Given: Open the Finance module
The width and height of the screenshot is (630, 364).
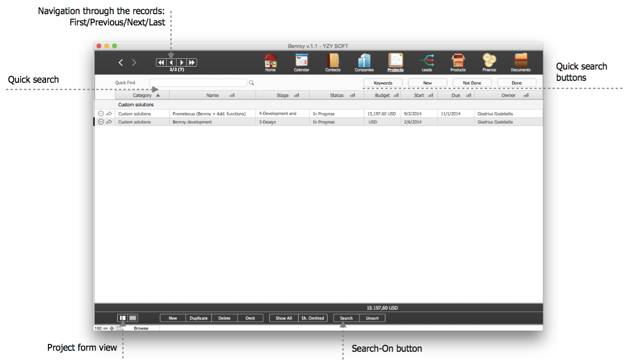Looking at the screenshot, I should pyautogui.click(x=489, y=61).
